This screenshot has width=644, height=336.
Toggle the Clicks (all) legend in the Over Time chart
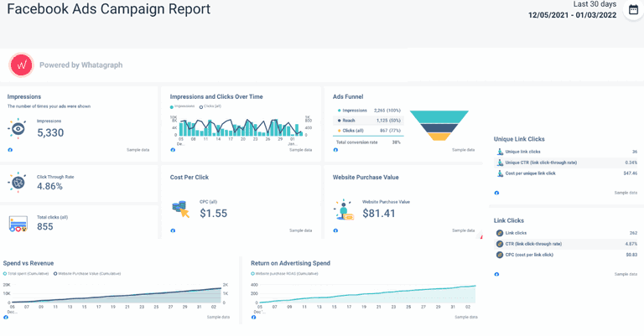[x=212, y=106]
